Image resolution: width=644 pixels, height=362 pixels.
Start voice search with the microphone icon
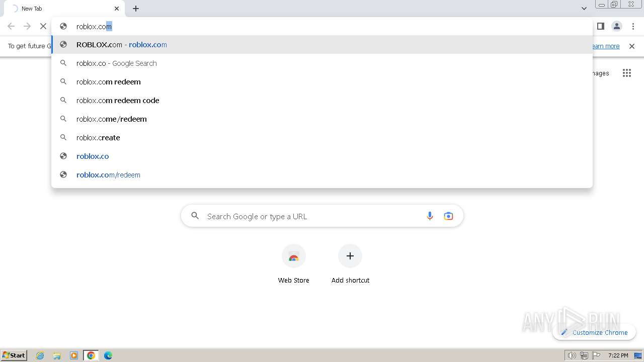point(430,216)
